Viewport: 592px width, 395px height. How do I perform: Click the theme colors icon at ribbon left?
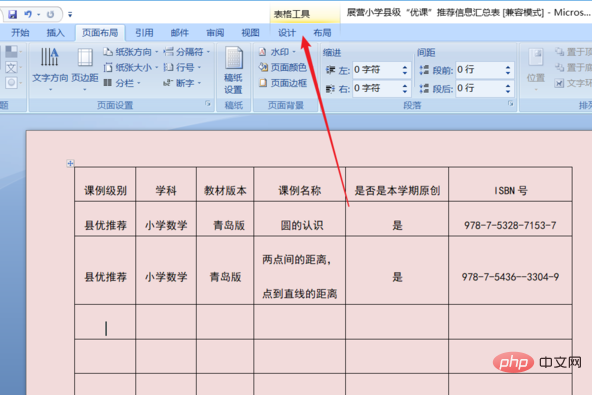pyautogui.click(x=12, y=52)
